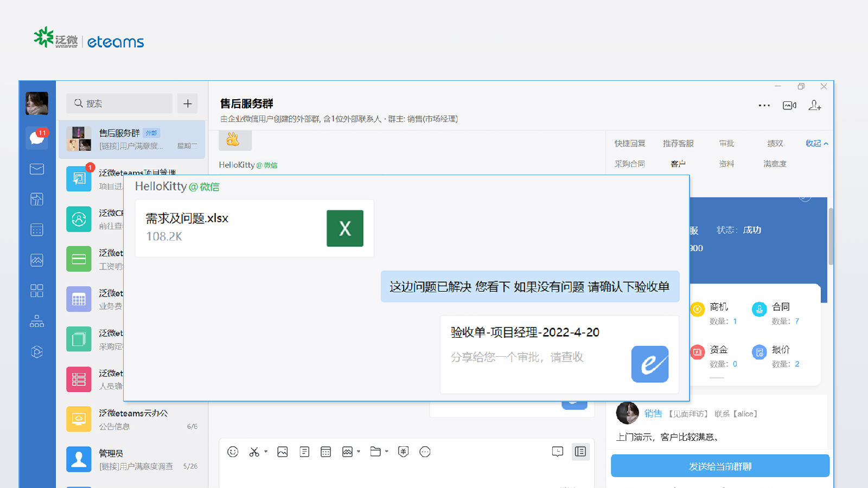
Task: Click the calendar schedule icon in message toolbar
Action: [x=325, y=452]
